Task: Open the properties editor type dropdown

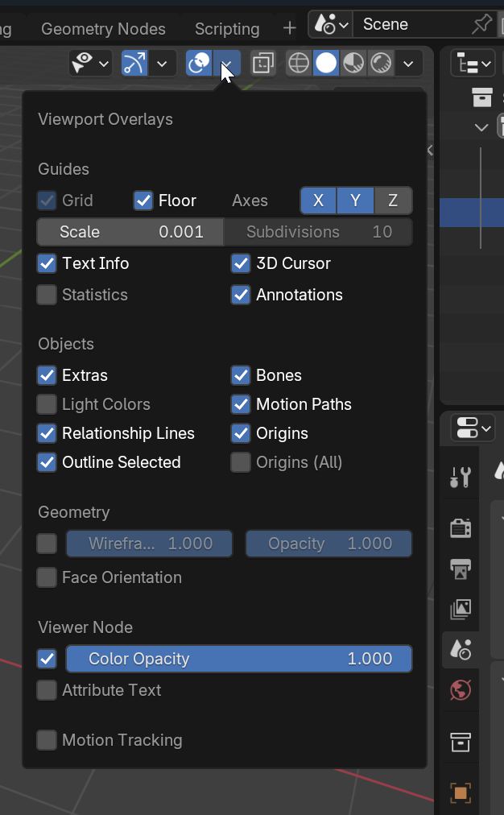Action: coord(473,428)
